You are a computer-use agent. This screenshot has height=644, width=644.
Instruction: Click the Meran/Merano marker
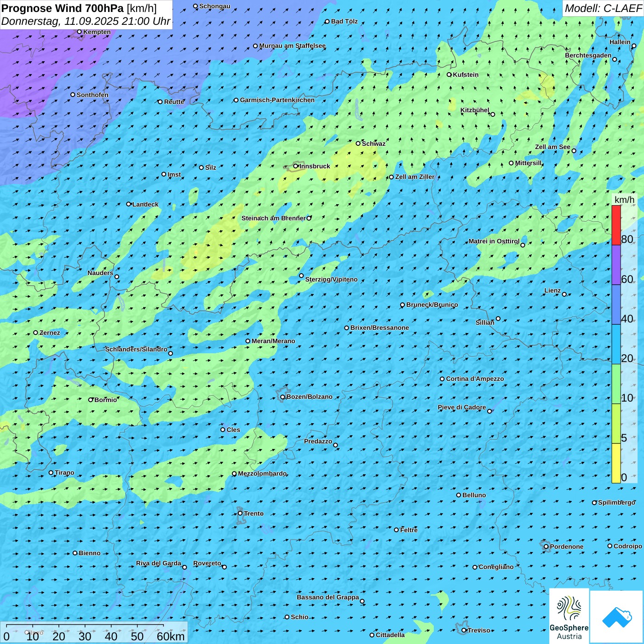247,341
